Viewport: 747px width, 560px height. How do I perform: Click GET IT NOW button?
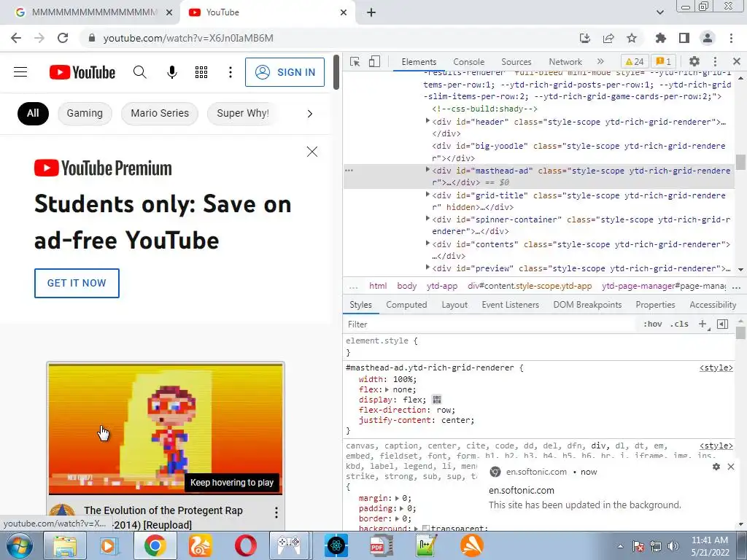pos(77,283)
